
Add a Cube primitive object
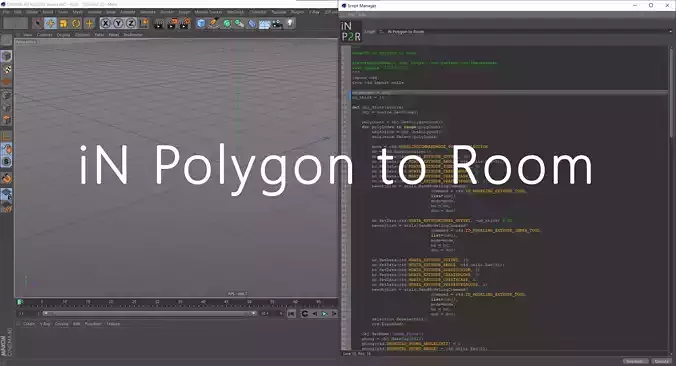coord(201,23)
